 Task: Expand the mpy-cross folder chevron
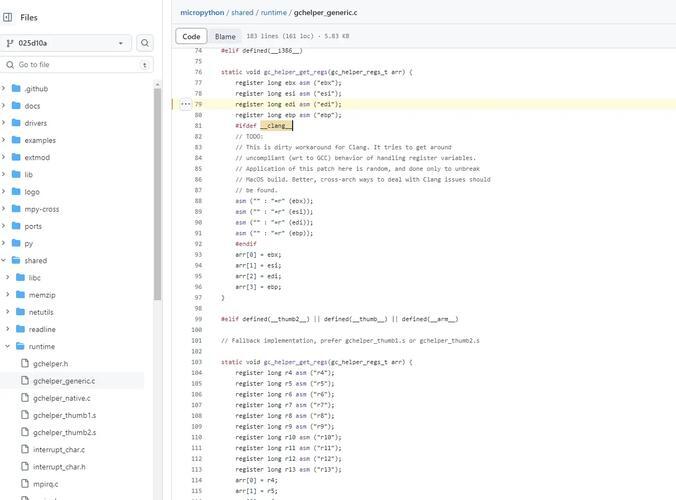coord(3,209)
